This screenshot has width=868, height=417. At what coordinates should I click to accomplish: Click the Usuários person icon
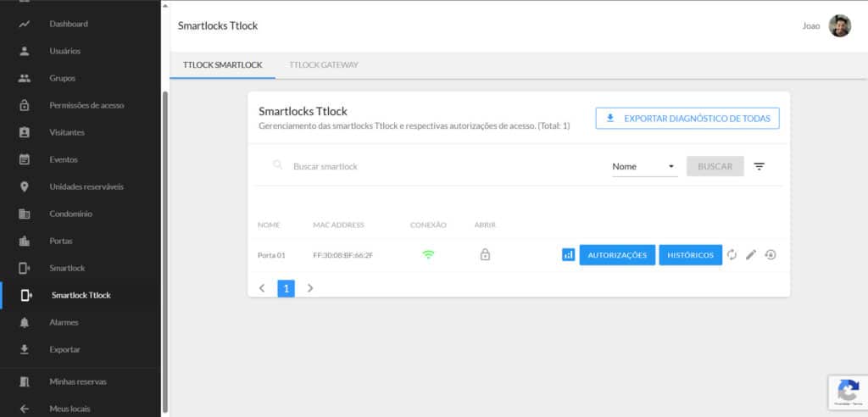click(25, 51)
